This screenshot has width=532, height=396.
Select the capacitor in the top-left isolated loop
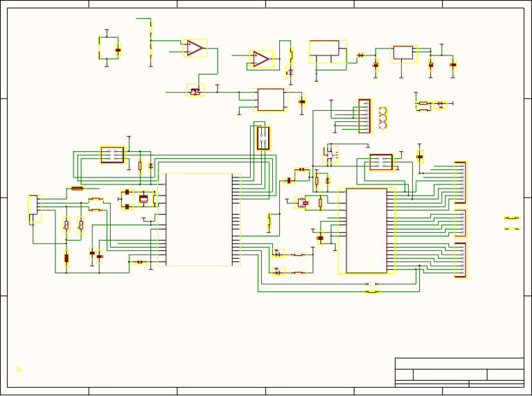(118, 49)
